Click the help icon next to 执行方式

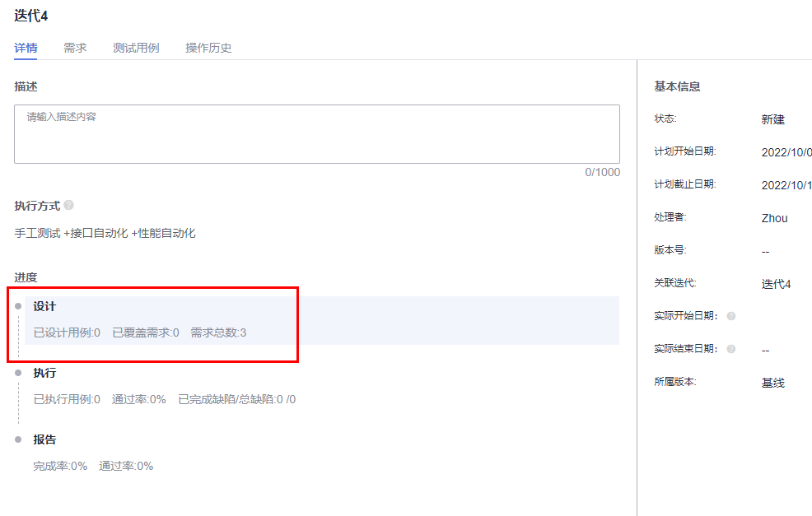point(69,205)
